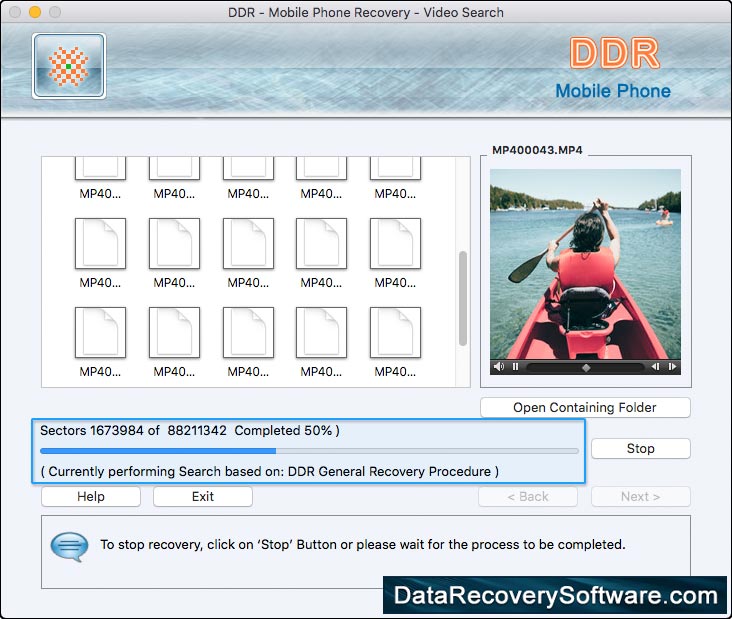Open the Help dialog
This screenshot has width=732, height=619.
click(91, 496)
